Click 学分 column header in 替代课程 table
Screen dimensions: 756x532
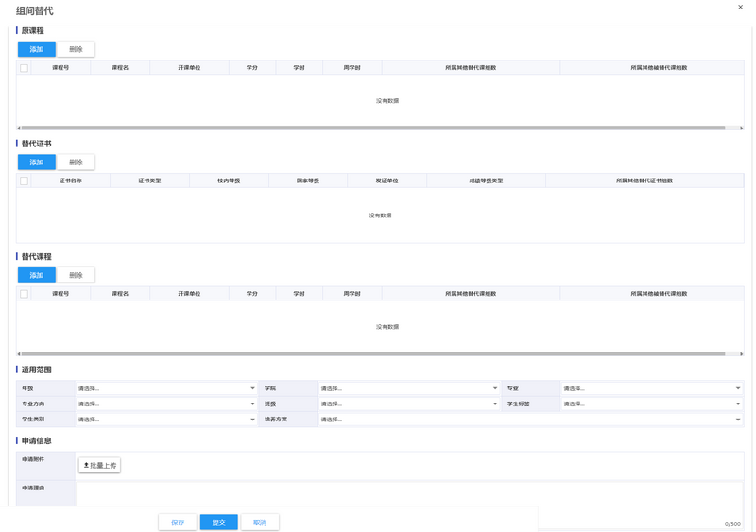coord(252,294)
